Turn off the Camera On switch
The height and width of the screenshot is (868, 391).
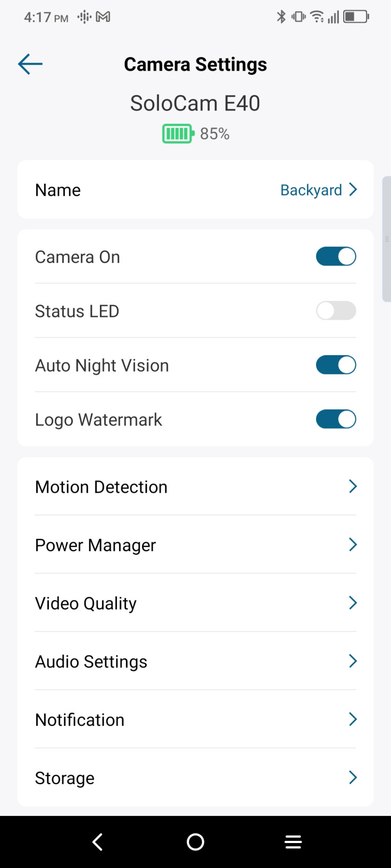click(x=336, y=256)
